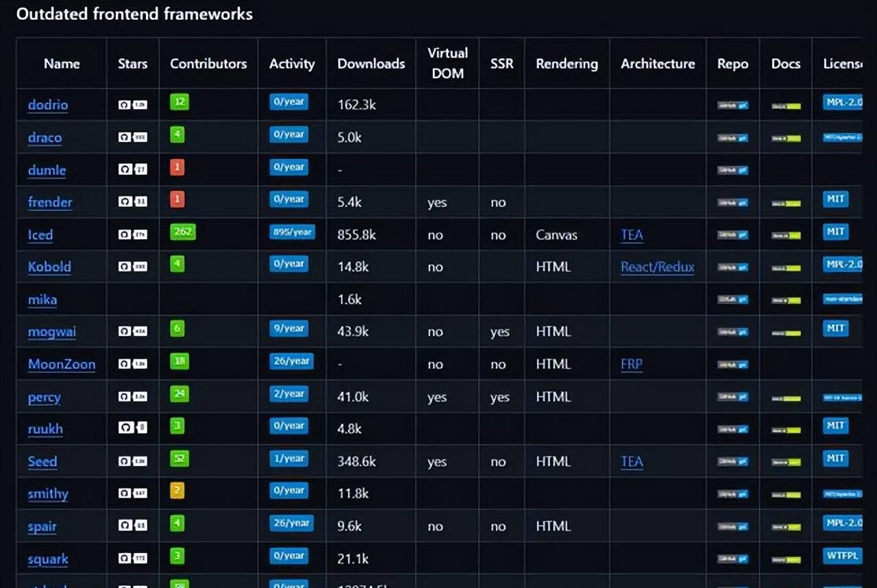
Task: Click the spair name link
Action: coord(42,526)
